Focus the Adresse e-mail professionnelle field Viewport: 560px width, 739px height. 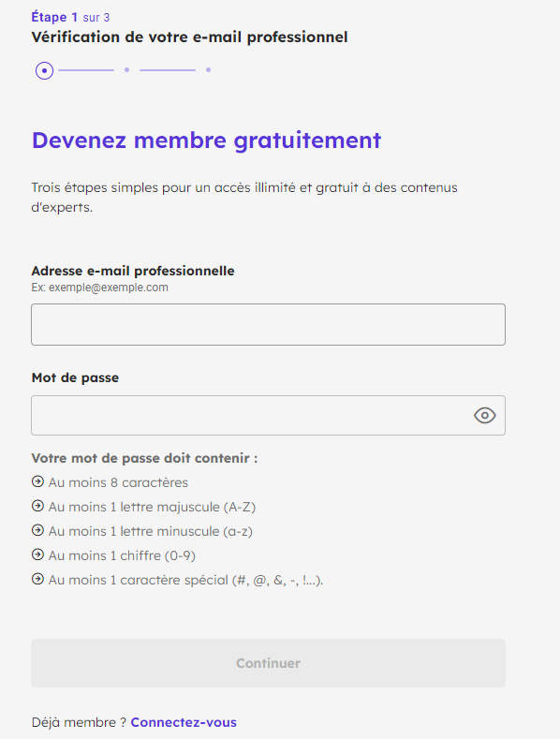tap(268, 324)
